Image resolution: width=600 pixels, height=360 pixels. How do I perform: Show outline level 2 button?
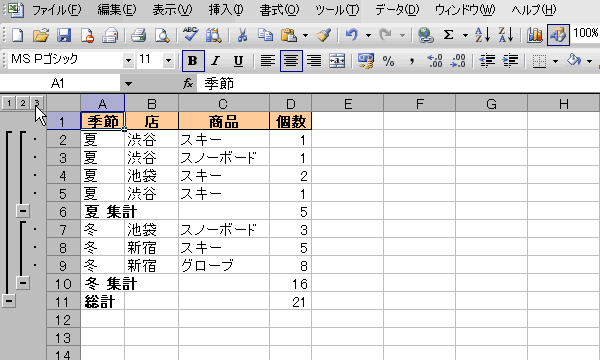[x=23, y=103]
